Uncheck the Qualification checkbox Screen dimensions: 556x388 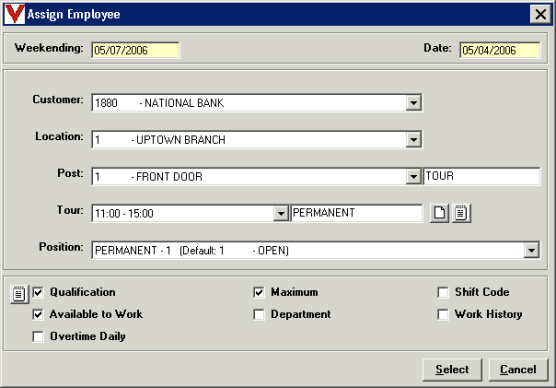pos(38,293)
